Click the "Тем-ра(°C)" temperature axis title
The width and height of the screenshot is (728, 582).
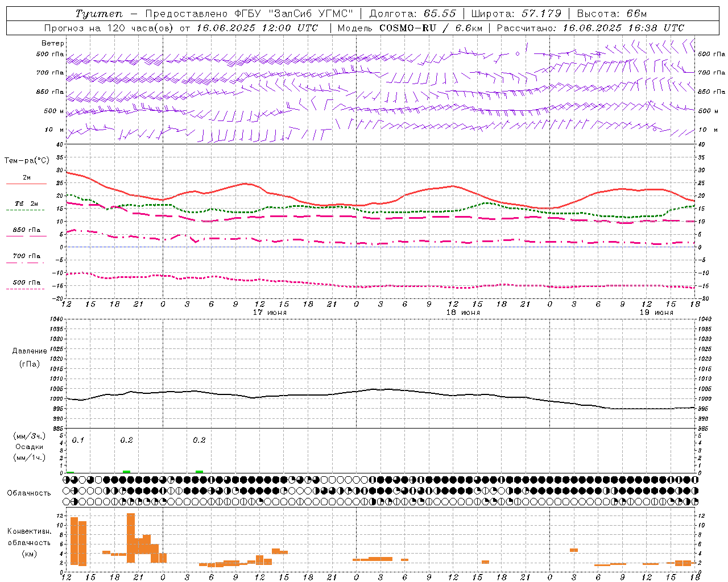(27, 161)
